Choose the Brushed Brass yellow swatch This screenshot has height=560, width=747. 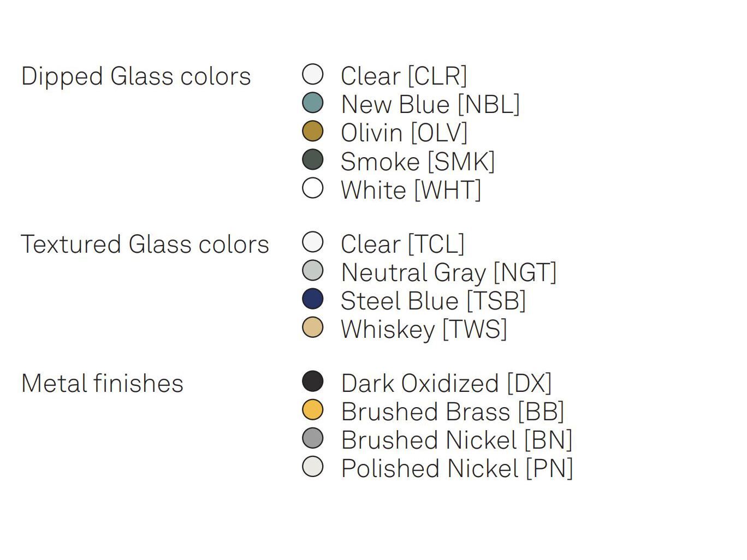[313, 410]
